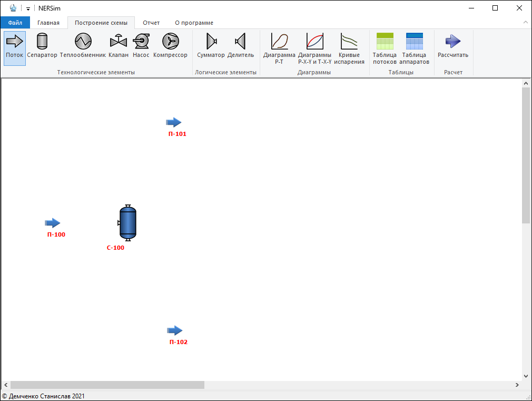Click the П-100 label text
Screen dimensions: 532x401
(x=56, y=234)
